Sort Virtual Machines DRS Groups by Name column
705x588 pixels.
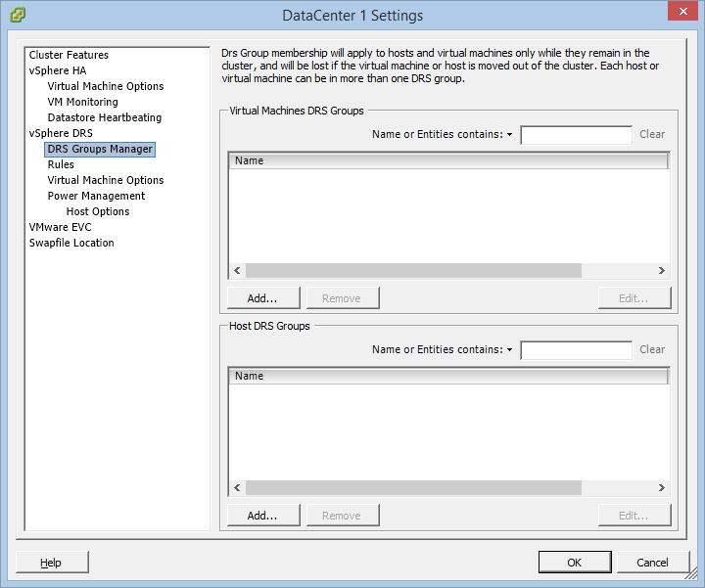pos(448,160)
